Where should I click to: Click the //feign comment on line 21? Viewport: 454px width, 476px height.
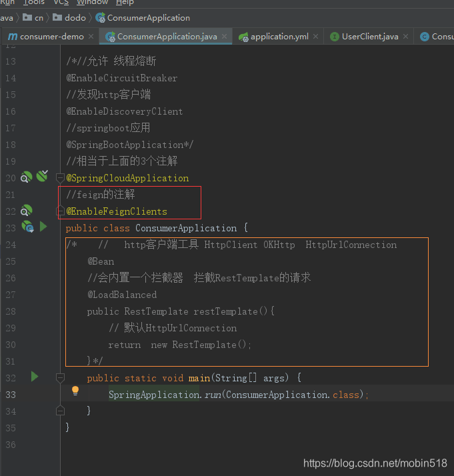tap(101, 194)
